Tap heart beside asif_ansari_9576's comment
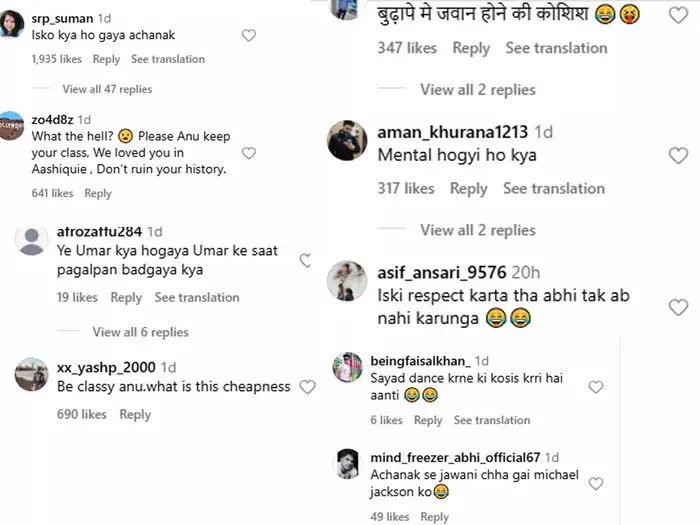This screenshot has height=525, width=700. tap(678, 307)
